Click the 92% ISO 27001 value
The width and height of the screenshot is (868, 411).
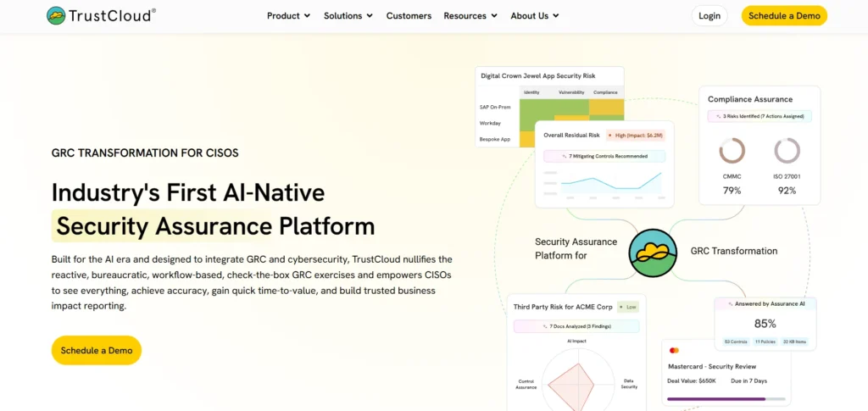787,191
